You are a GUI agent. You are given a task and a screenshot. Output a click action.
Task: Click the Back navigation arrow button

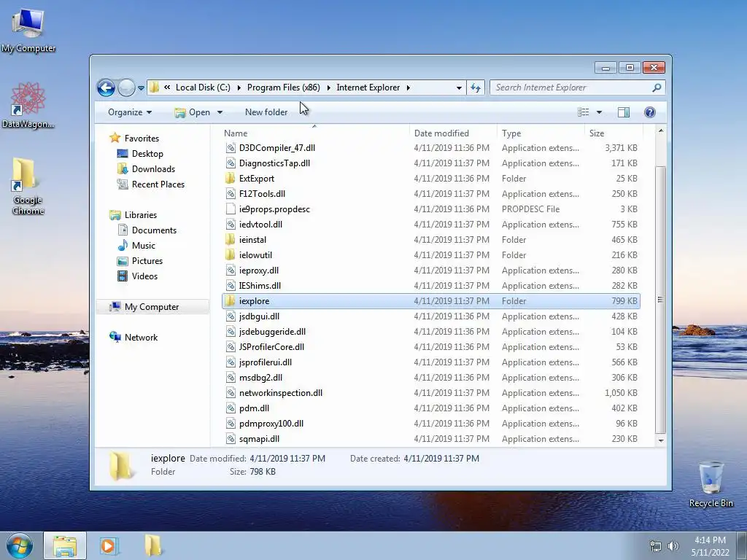coord(106,87)
